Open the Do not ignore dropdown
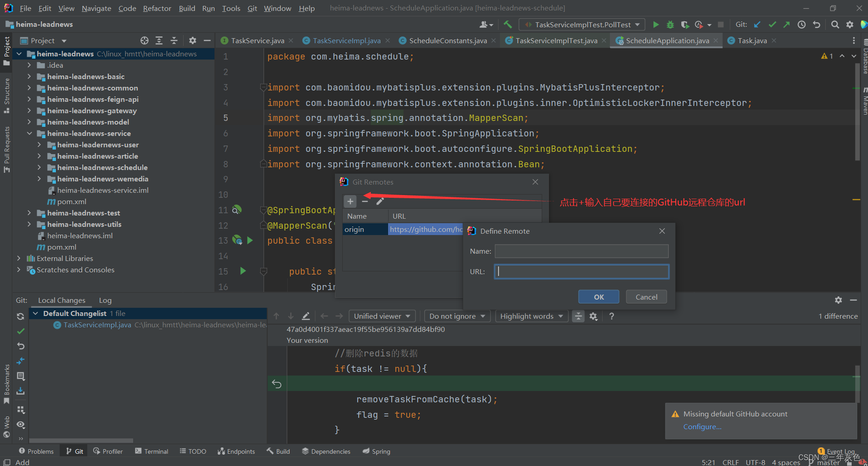868x466 pixels. click(x=457, y=316)
